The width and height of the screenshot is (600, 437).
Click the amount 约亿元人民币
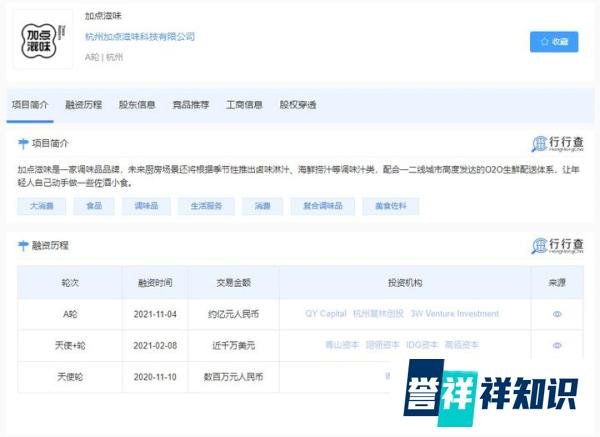[233, 315]
